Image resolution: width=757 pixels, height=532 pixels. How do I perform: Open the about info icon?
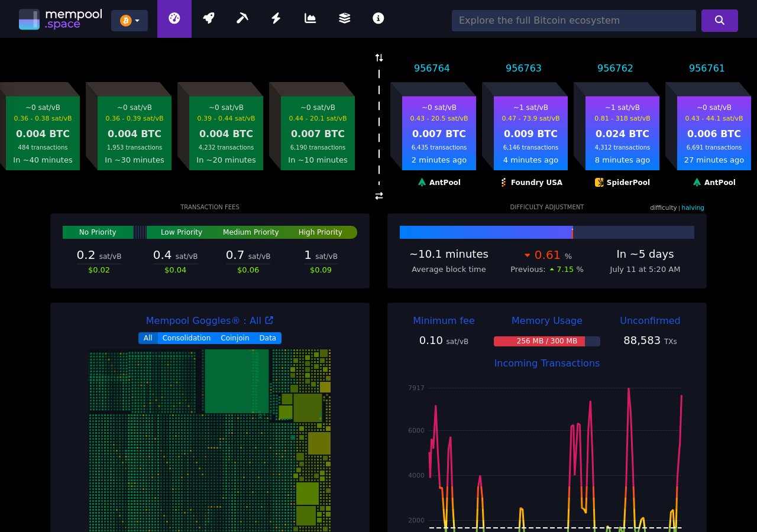pyautogui.click(x=378, y=18)
